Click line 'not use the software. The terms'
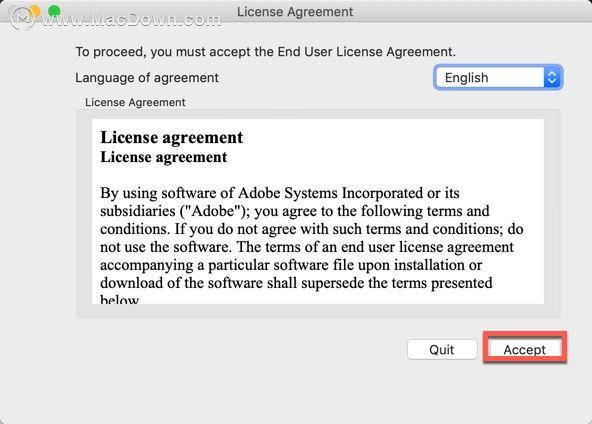 point(307,247)
